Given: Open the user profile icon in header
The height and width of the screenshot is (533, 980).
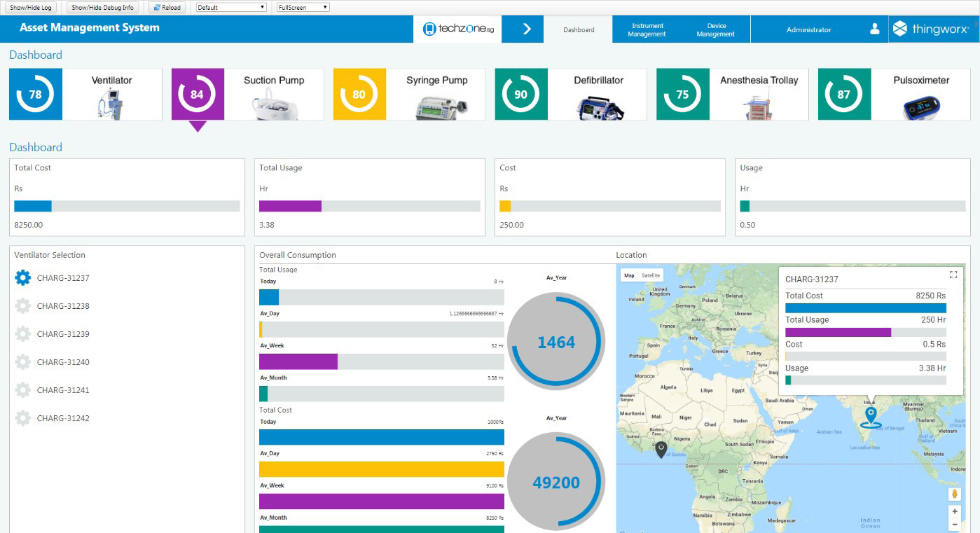Looking at the screenshot, I should click(874, 29).
